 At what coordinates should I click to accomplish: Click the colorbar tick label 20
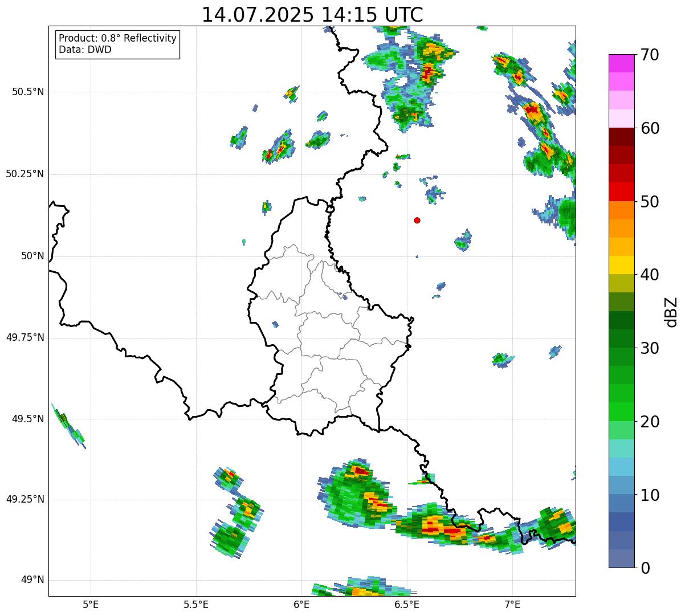pos(650,422)
